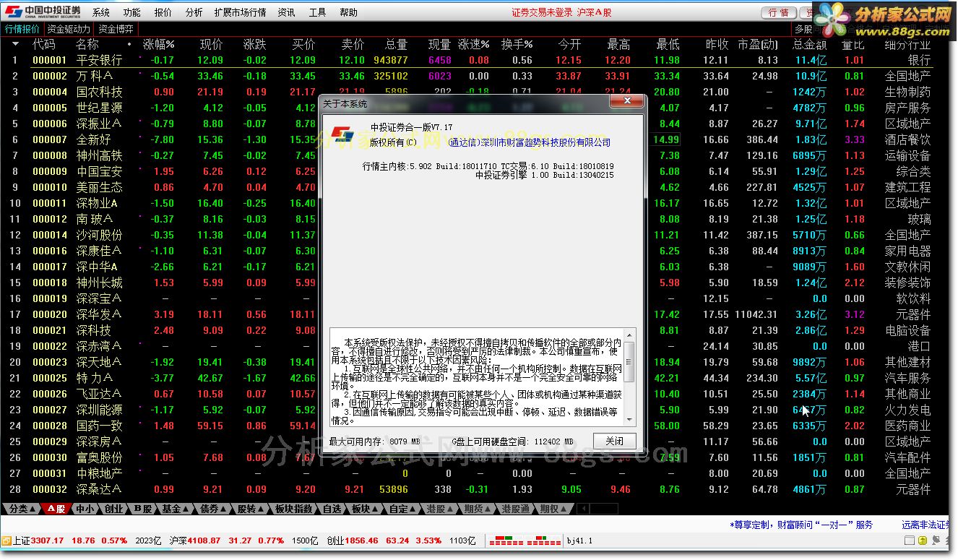Select the 板块指数 bottom tab
958x560 pixels.
294,509
